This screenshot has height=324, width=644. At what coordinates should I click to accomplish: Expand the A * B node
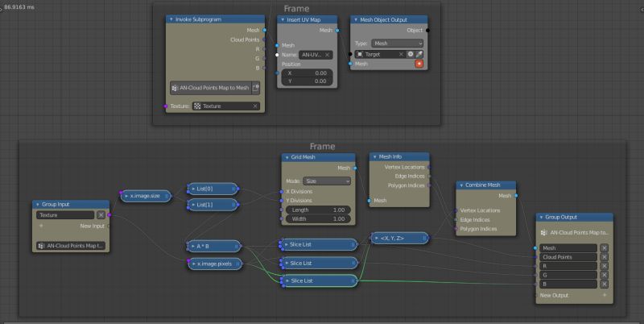coord(193,247)
